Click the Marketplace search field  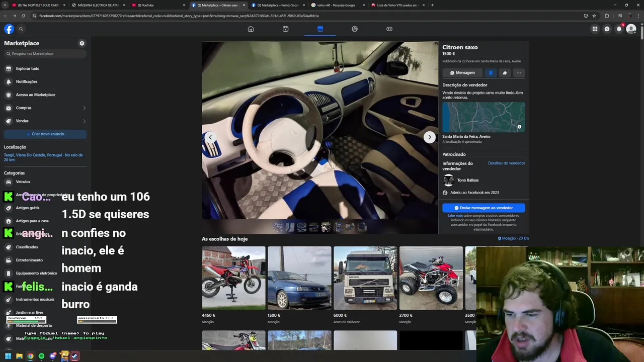click(45, 54)
